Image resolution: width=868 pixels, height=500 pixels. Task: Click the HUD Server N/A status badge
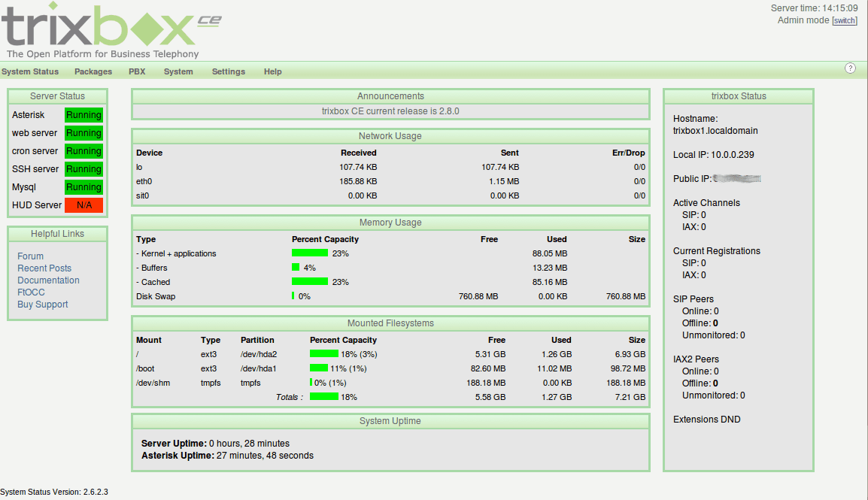[83, 205]
